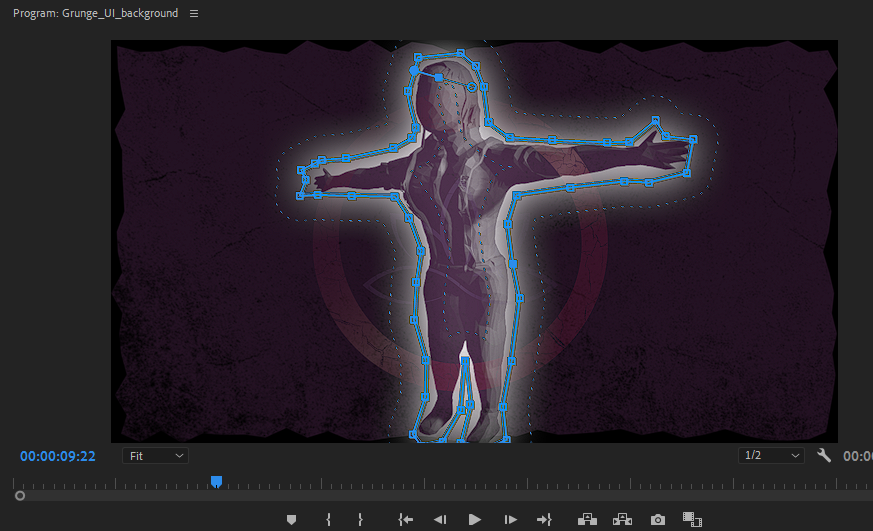This screenshot has height=531, width=873.
Task: Step back one frame
Action: click(x=439, y=519)
